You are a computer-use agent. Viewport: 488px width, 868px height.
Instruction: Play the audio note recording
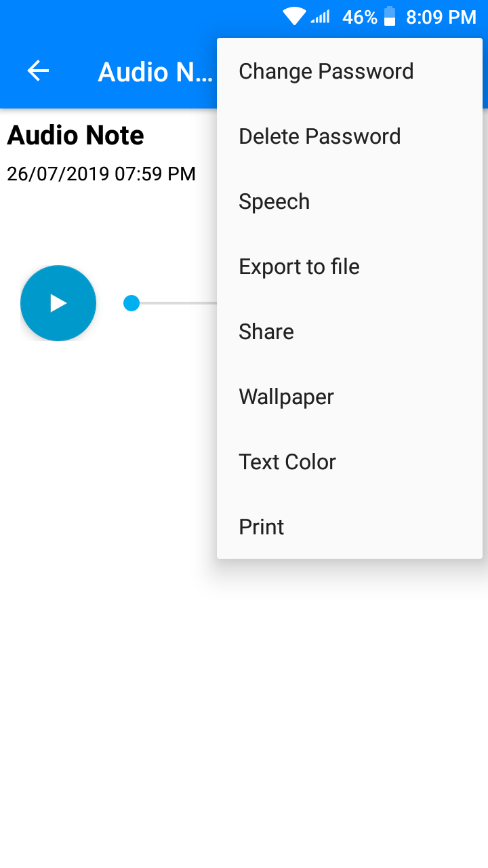(58, 303)
